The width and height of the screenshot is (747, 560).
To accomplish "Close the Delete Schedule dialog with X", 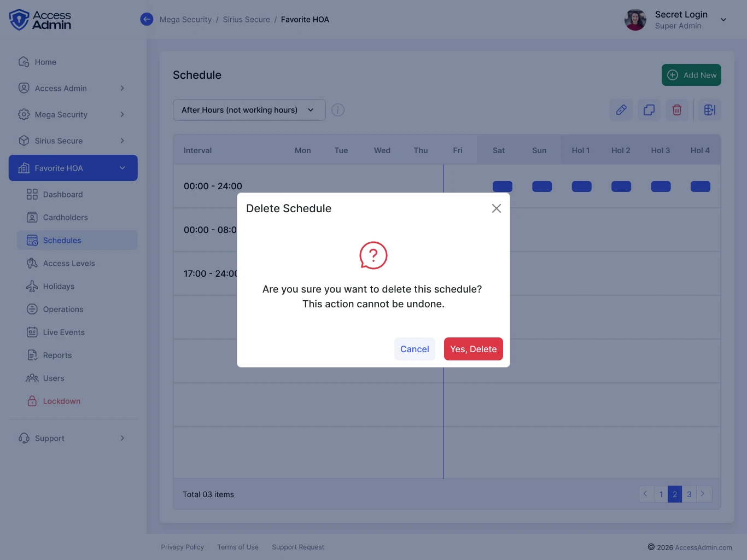I will click(x=497, y=208).
